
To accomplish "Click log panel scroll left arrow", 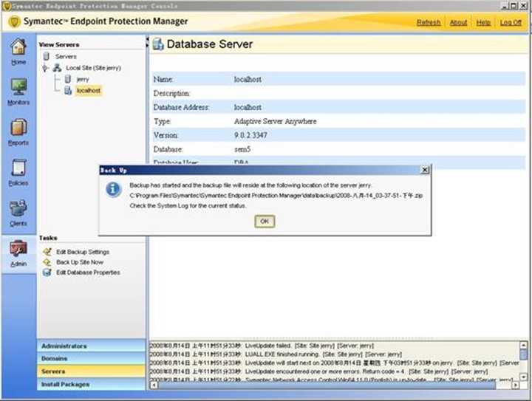I will (154, 385).
